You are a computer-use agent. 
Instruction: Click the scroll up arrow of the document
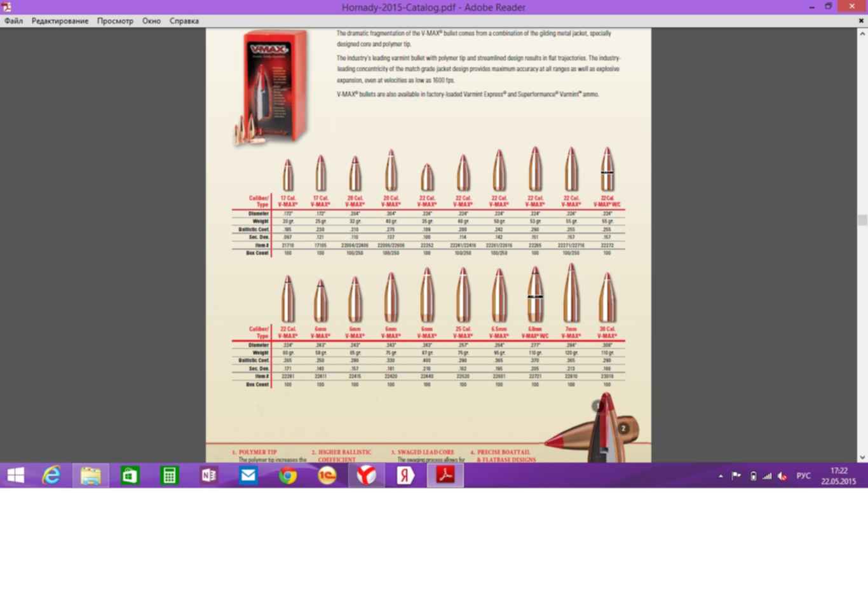click(862, 34)
